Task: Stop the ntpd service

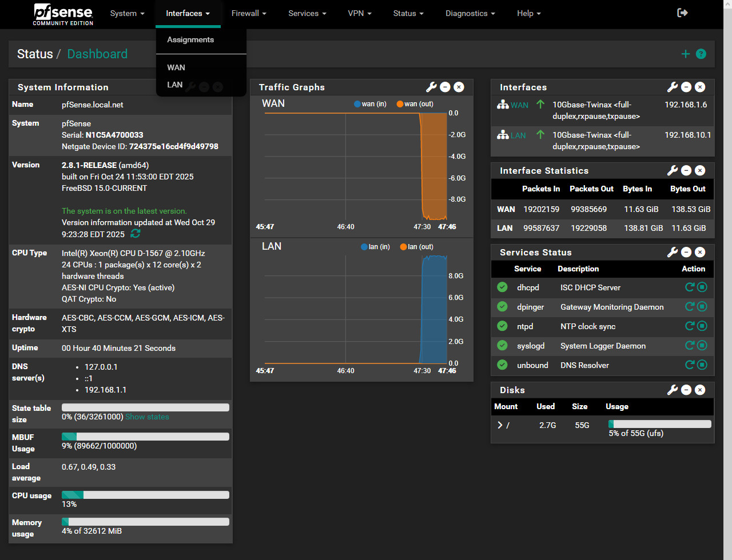Action: (702, 326)
